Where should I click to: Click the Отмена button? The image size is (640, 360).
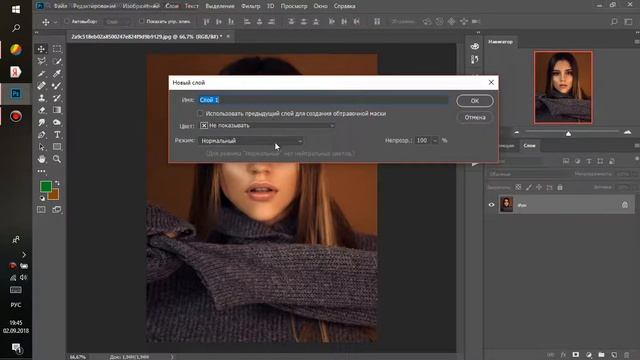(x=475, y=118)
